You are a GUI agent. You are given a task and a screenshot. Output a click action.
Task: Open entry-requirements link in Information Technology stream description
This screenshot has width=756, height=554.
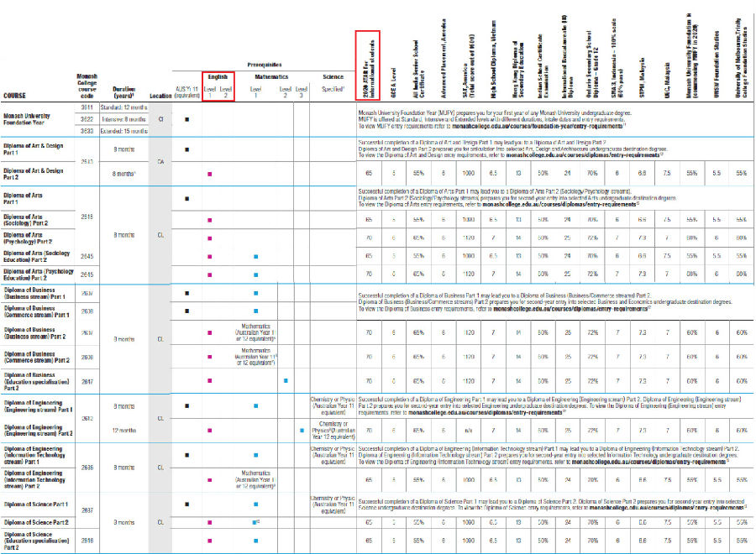[x=648, y=462]
